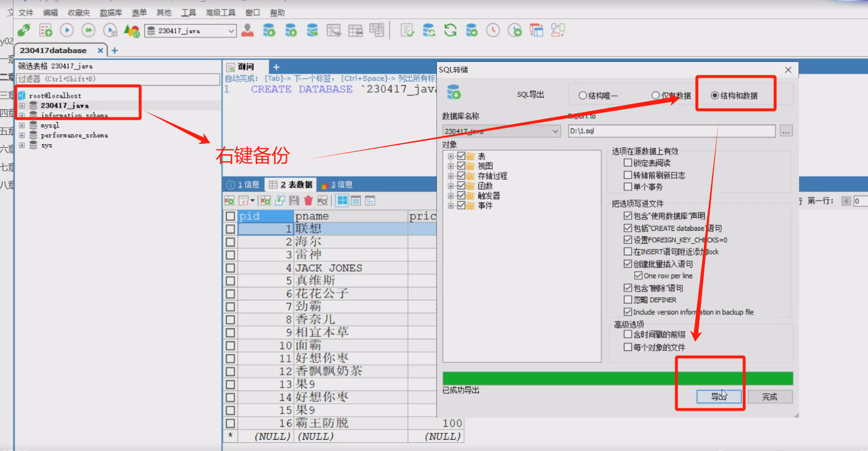Open the 230417_java toolbar dropdown
The width and height of the screenshot is (868, 451).
tap(230, 30)
